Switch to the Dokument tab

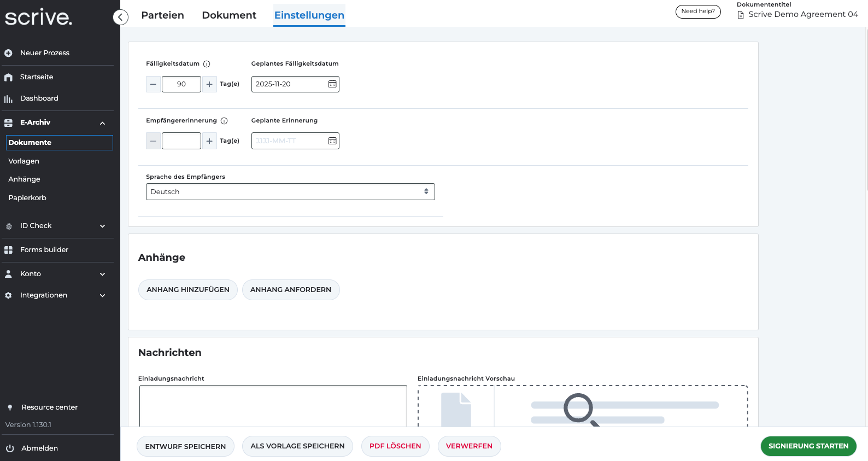point(229,15)
